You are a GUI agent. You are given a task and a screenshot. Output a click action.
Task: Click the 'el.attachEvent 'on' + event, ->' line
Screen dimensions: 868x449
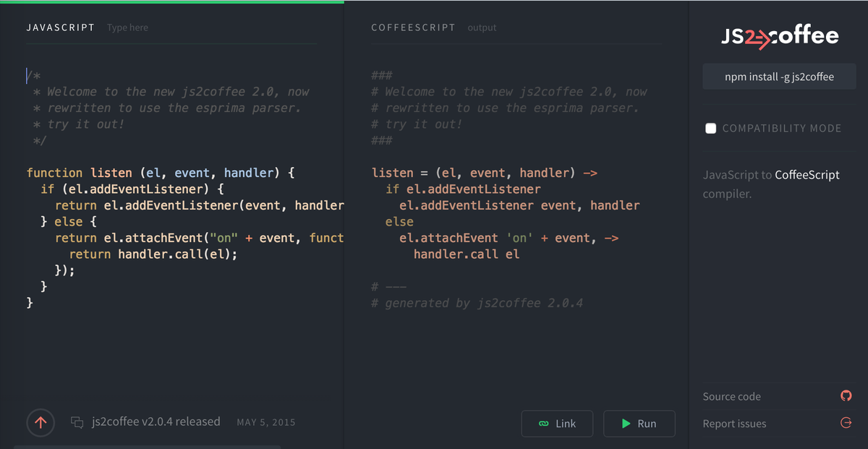click(509, 238)
